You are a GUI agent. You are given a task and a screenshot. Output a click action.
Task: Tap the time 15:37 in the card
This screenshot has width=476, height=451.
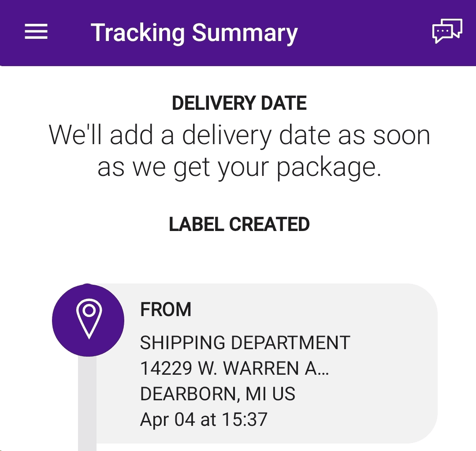244,419
